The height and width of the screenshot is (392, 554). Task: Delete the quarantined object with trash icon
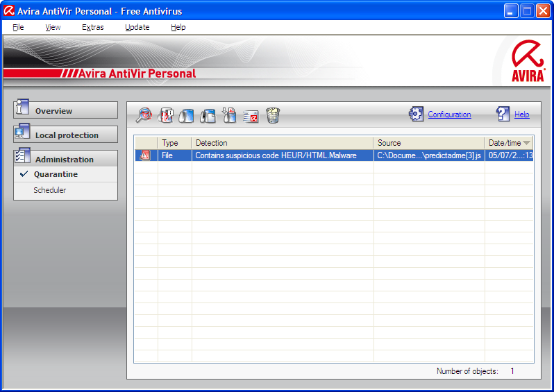[x=272, y=115]
